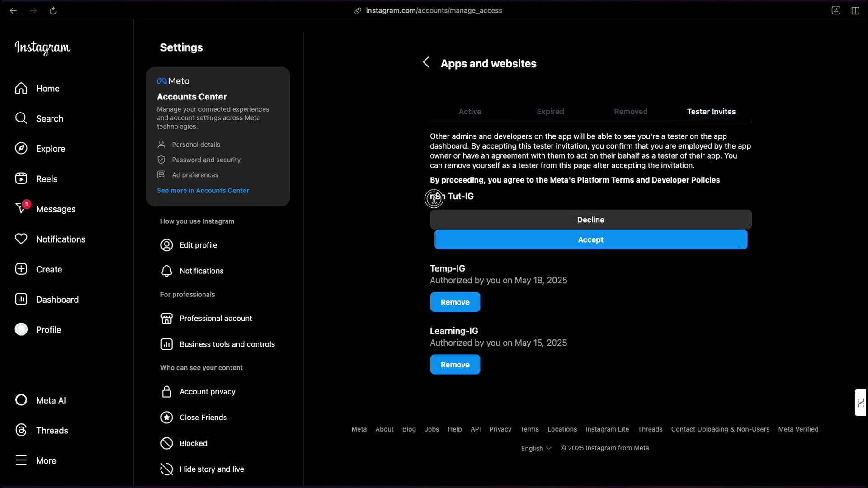Screen dimensions: 868x488
Task: Click the Close Friends star icon
Action: coord(167,417)
